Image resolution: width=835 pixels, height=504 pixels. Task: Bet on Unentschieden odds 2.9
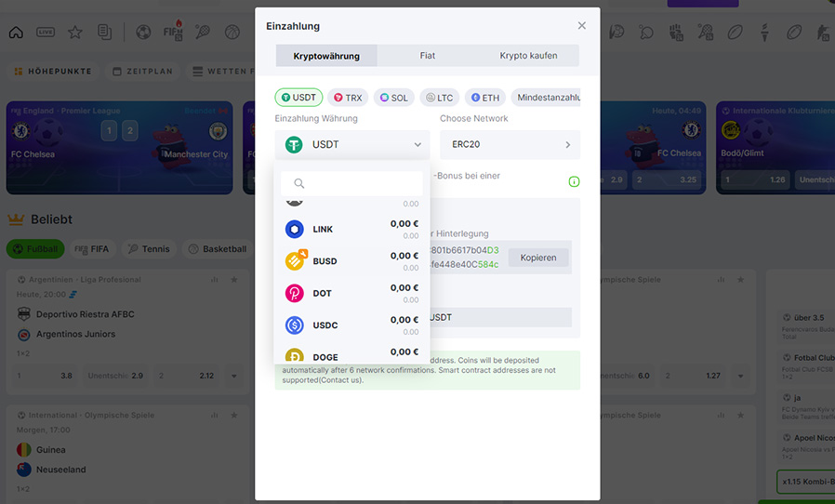pyautogui.click(x=115, y=376)
